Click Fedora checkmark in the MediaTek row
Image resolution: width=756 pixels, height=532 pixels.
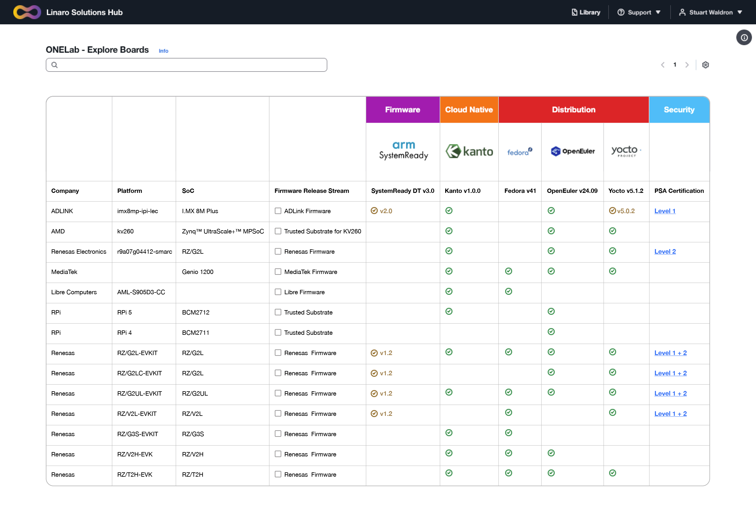[508, 271]
